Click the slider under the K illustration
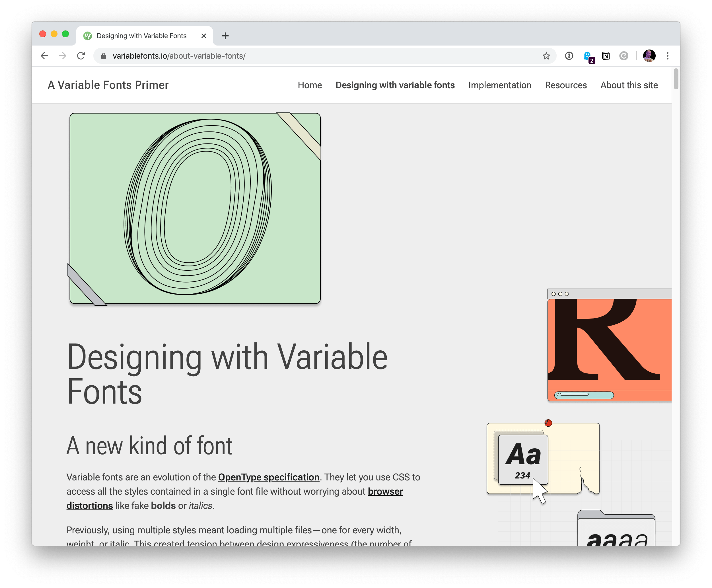Image resolution: width=712 pixels, height=588 pixels. click(x=584, y=395)
